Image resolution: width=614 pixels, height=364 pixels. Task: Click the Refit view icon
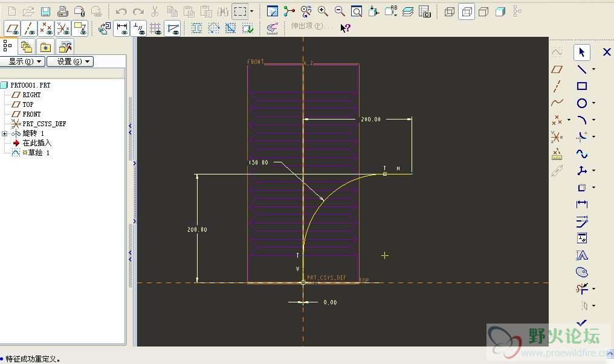(357, 11)
